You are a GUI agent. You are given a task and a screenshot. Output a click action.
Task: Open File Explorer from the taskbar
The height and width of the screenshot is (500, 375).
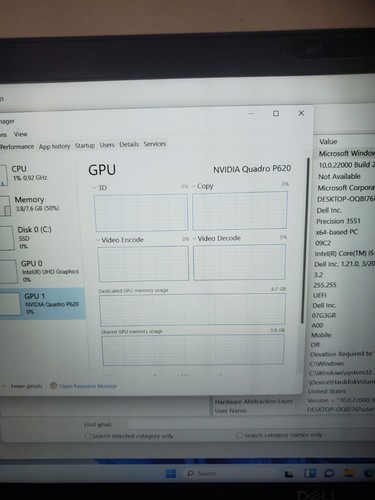tap(349, 473)
